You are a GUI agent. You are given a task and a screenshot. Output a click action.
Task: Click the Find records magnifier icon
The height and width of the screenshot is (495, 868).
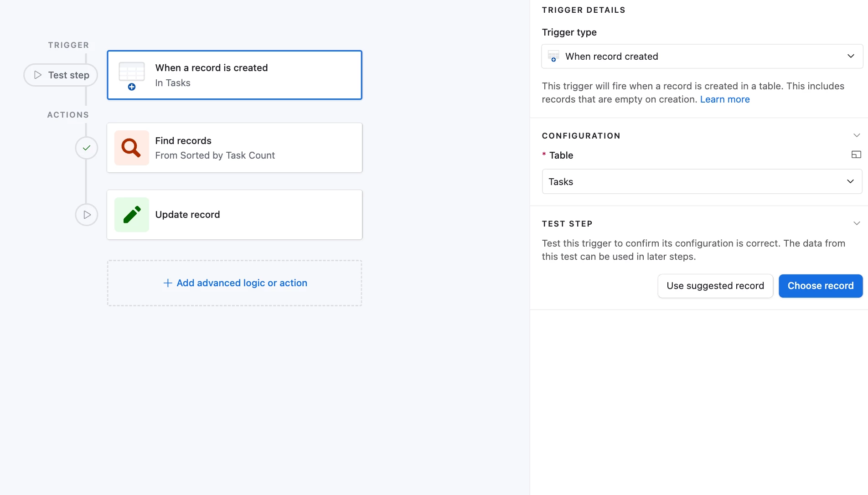[x=131, y=148]
